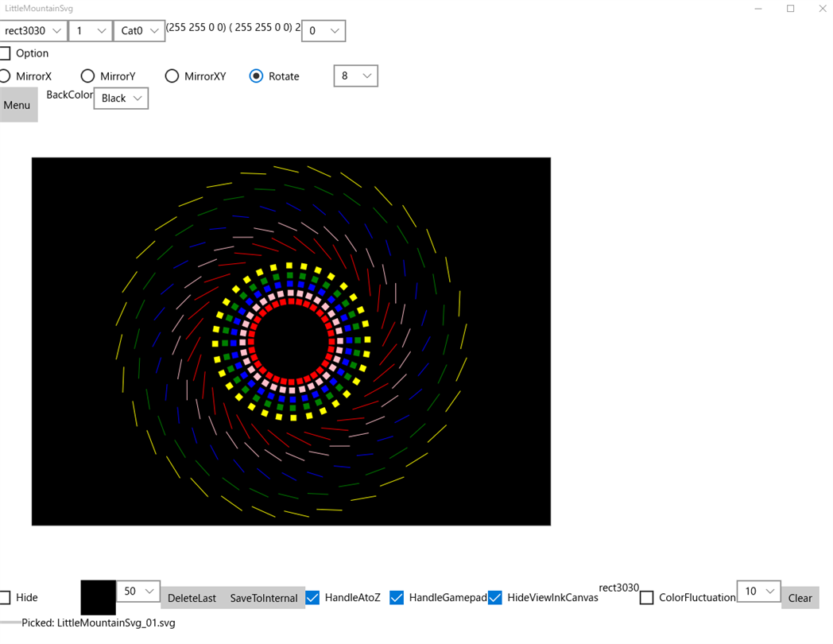Open the rect3030 shape dropdown
The image size is (833, 644).
pyautogui.click(x=33, y=31)
